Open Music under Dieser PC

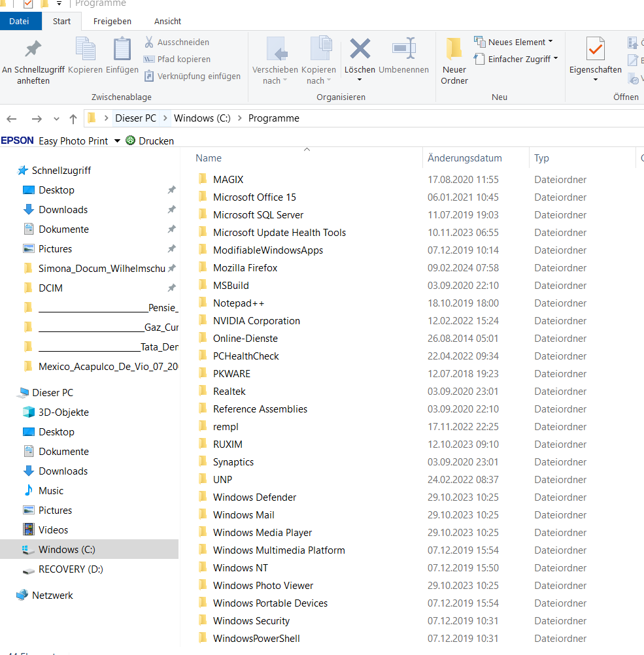click(x=51, y=491)
